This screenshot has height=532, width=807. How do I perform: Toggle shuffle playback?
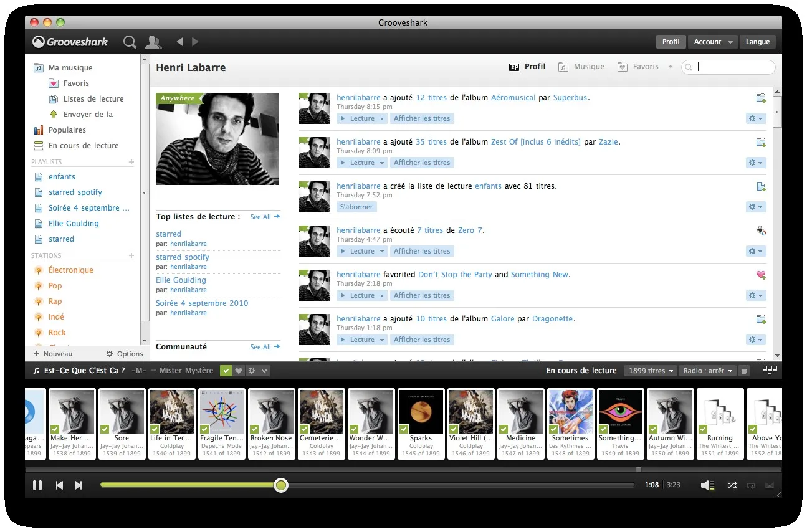pyautogui.click(x=732, y=485)
